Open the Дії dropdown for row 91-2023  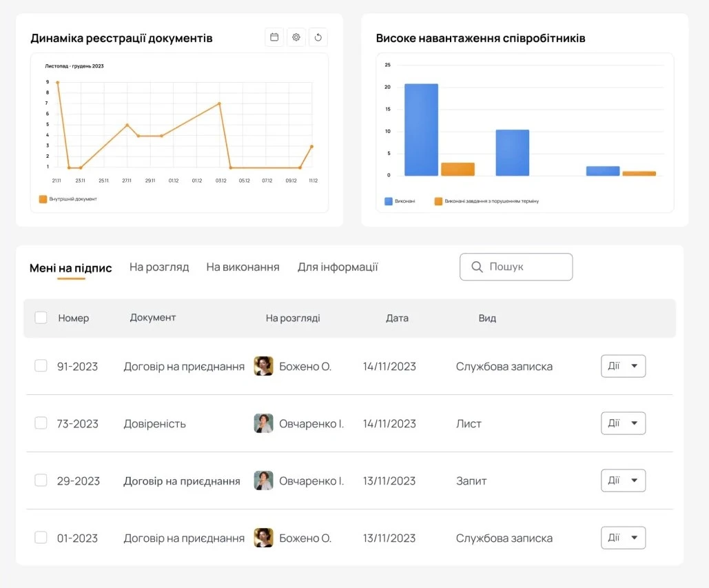point(623,366)
